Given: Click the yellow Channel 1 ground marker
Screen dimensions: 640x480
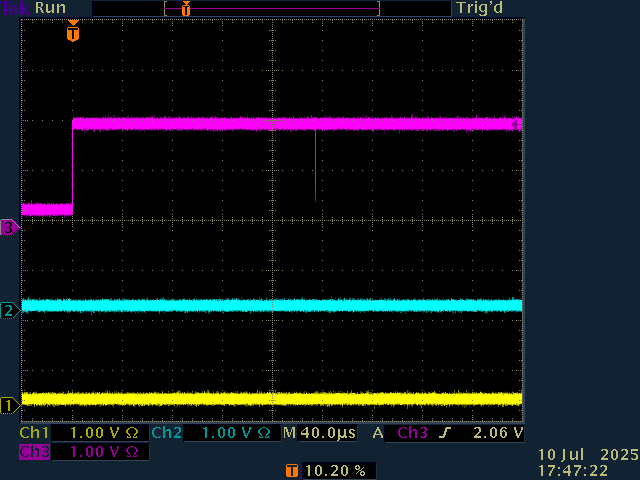Looking at the screenshot, I should [x=9, y=405].
